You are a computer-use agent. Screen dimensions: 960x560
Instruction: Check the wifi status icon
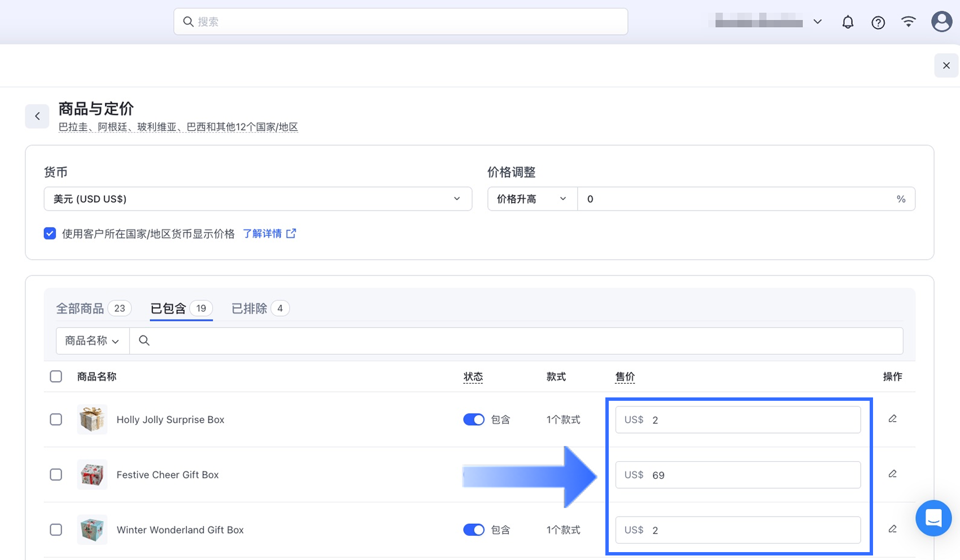pos(908,21)
